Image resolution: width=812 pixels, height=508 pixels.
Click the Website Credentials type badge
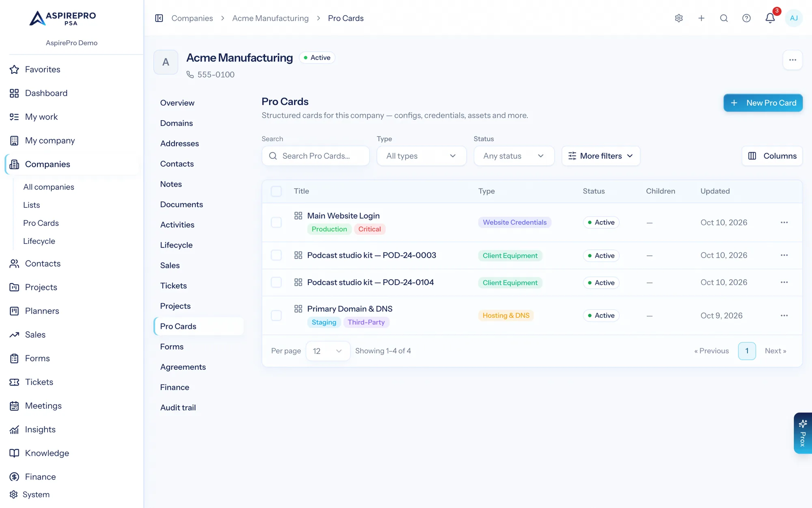[x=514, y=222]
